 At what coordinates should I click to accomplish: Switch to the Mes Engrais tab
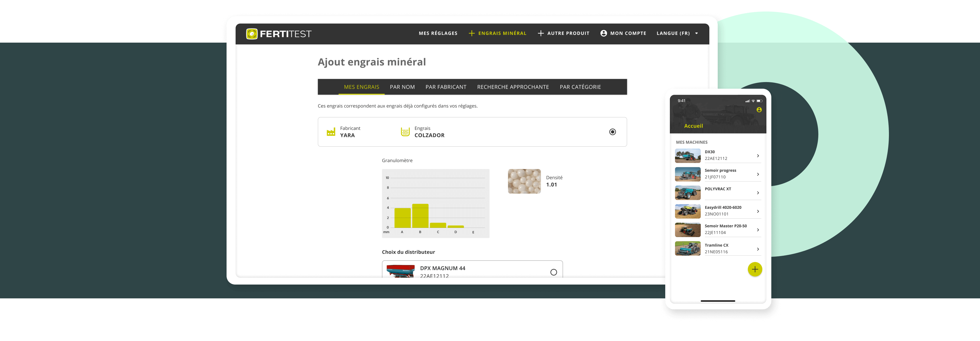[361, 87]
